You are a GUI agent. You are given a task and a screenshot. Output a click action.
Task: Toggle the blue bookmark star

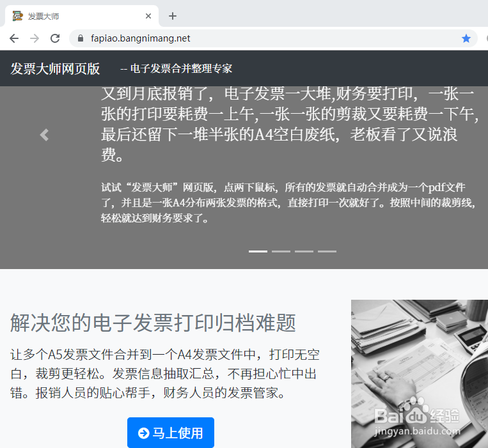(466, 38)
